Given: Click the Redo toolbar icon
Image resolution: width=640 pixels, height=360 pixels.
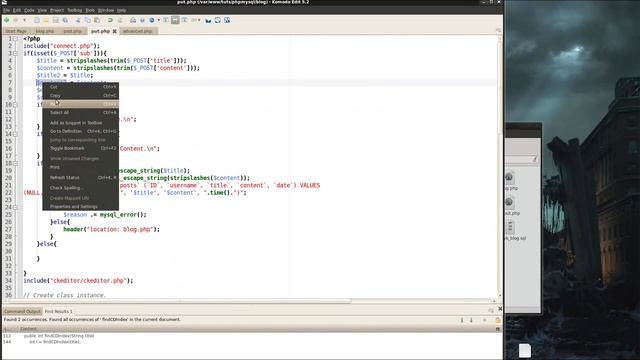Looking at the screenshot, I should (x=120, y=20).
